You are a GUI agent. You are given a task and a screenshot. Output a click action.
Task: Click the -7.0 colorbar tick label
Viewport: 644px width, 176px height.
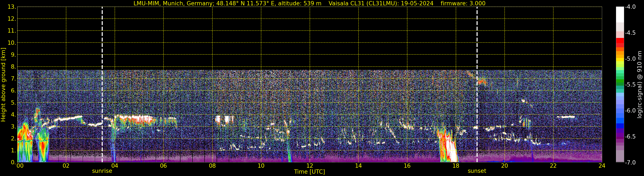coord(630,163)
